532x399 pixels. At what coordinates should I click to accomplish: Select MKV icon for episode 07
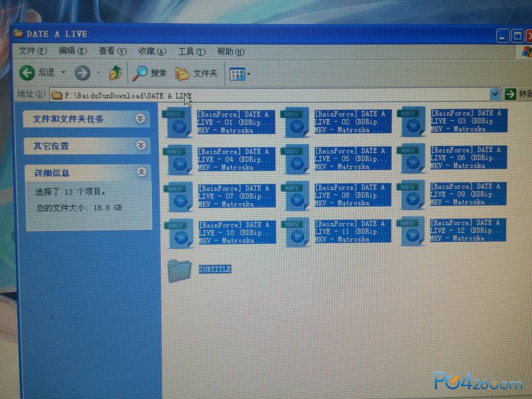coord(179,197)
